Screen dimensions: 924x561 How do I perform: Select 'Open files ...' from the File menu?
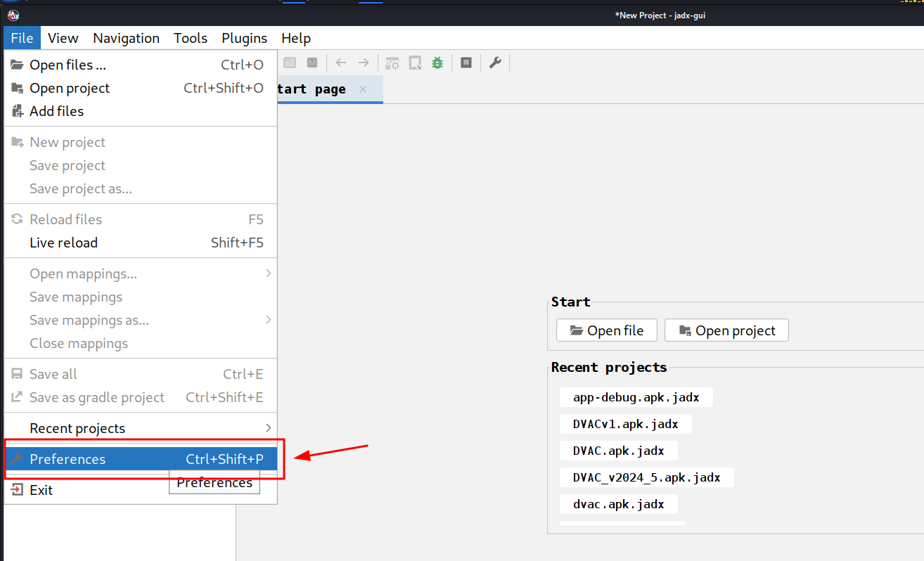click(68, 64)
